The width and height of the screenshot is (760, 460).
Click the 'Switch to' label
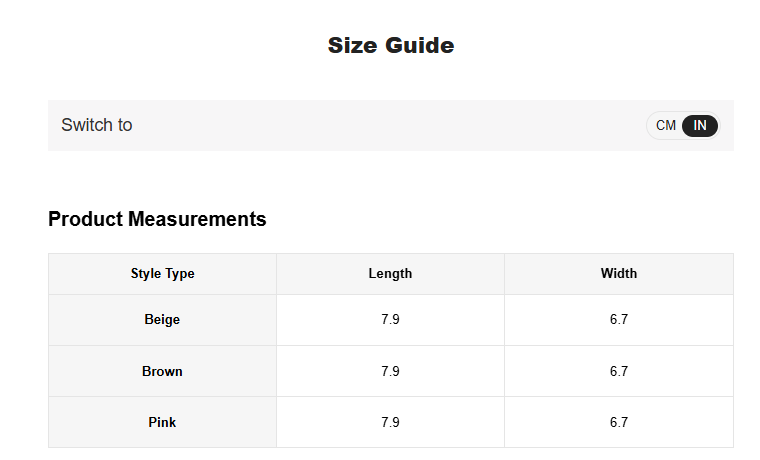click(97, 125)
